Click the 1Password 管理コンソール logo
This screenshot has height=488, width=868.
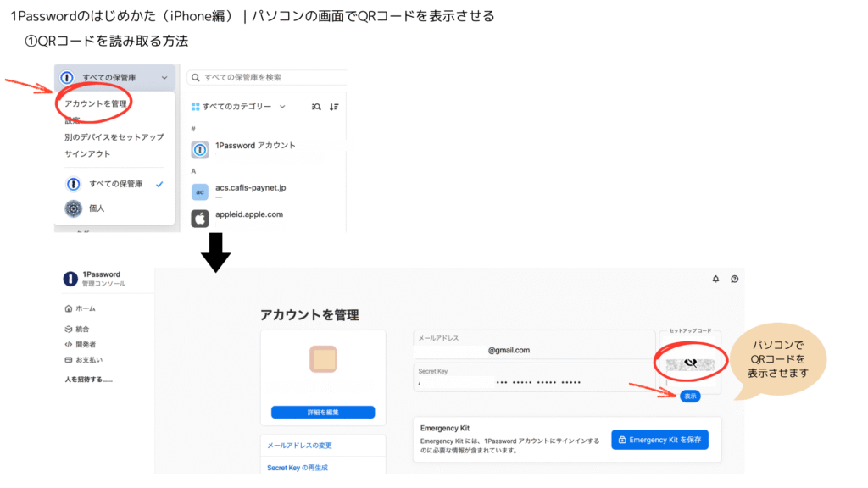click(70, 279)
